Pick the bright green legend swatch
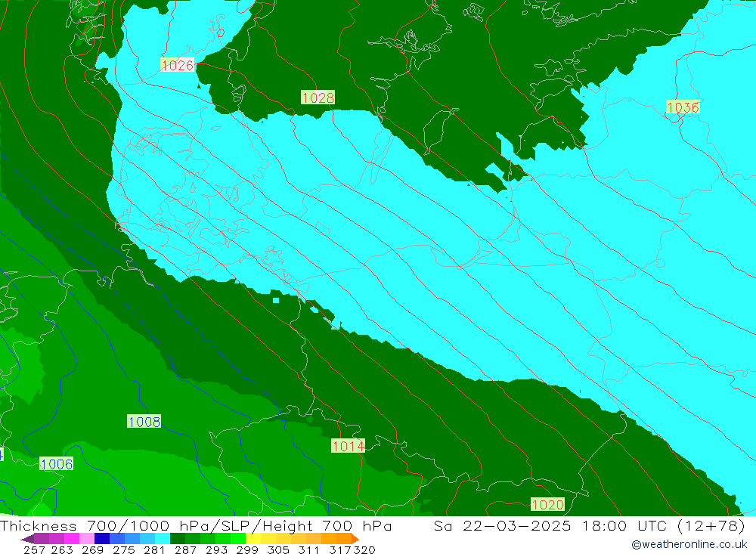756x554 pixels. click(238, 539)
